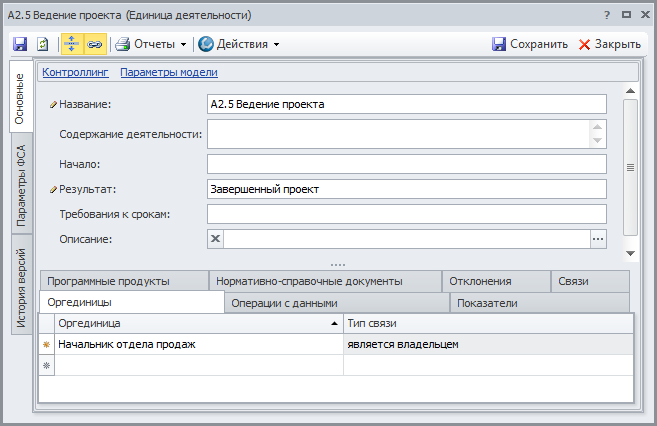Open the Действия dropdown menu

point(238,44)
